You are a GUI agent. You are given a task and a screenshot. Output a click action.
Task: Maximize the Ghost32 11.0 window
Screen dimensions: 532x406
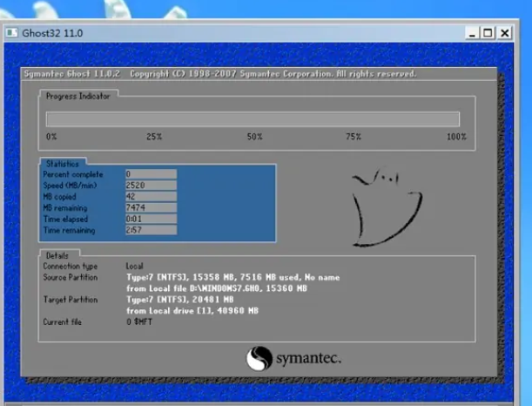488,33
